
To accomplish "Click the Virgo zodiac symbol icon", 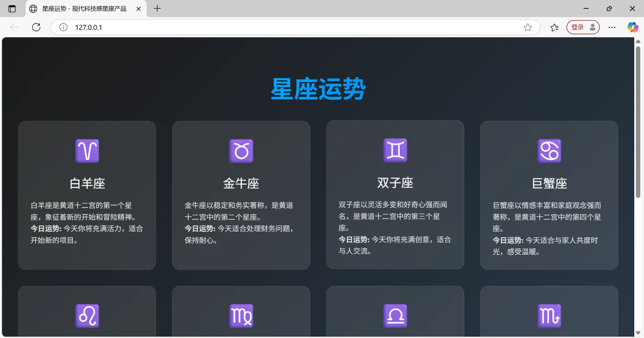I will [x=241, y=316].
